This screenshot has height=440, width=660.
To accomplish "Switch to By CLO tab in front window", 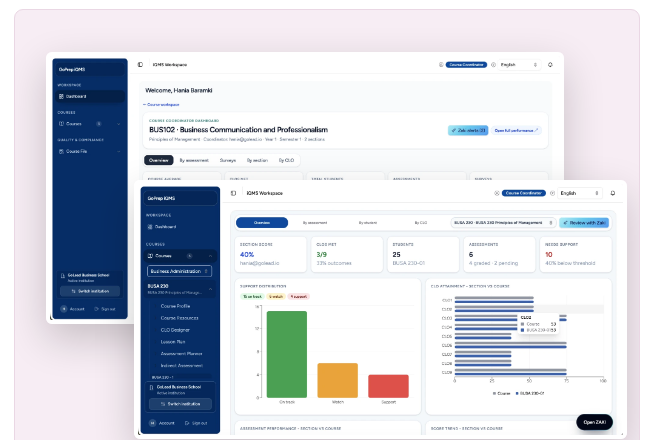I will point(421,223).
